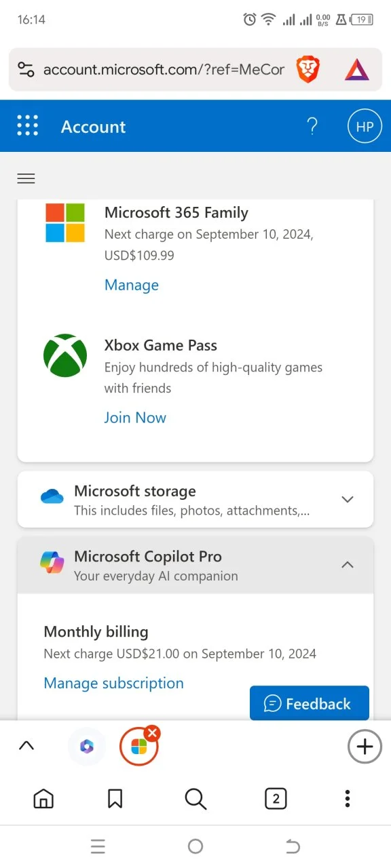Switch to the Copilot tab thumbnail
This screenshot has width=391, height=868.
click(87, 747)
